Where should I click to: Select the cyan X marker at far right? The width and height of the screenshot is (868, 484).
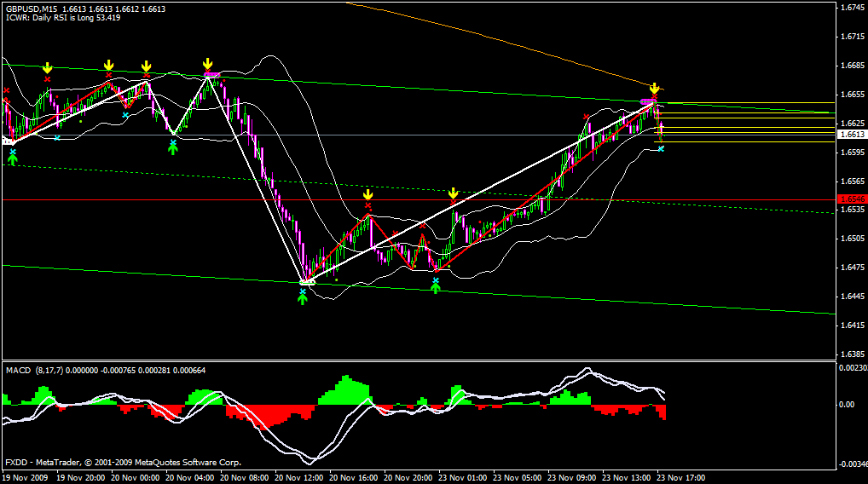click(661, 149)
